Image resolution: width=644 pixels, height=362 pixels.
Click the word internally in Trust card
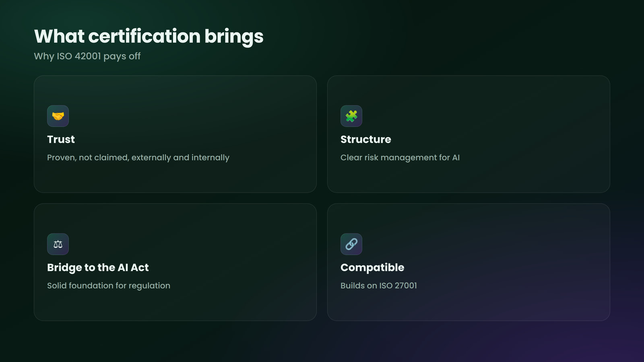[211, 158]
